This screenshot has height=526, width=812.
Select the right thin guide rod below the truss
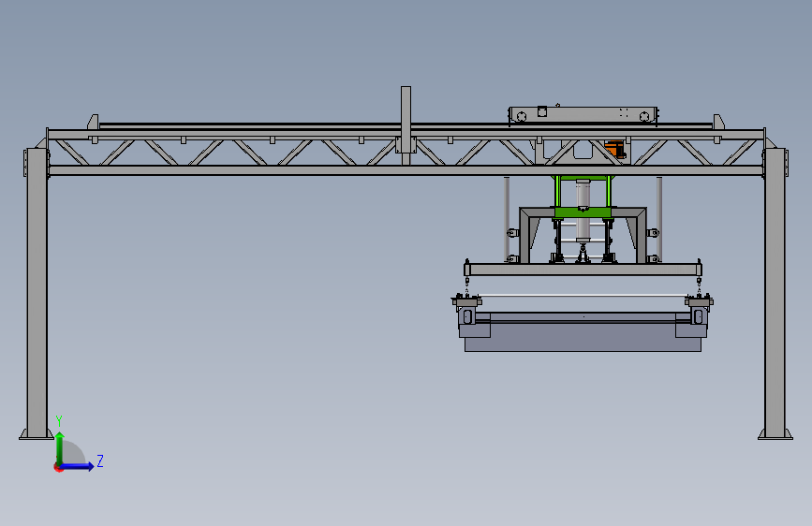click(x=659, y=219)
